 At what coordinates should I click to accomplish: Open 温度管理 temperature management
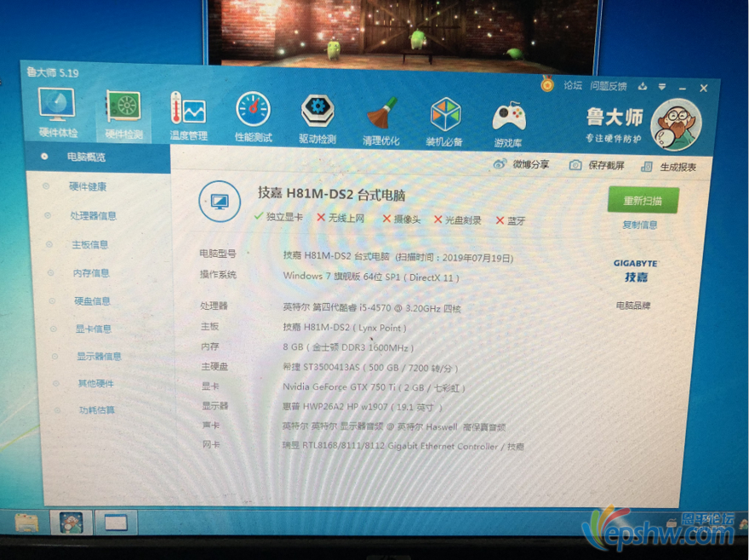pos(189,117)
